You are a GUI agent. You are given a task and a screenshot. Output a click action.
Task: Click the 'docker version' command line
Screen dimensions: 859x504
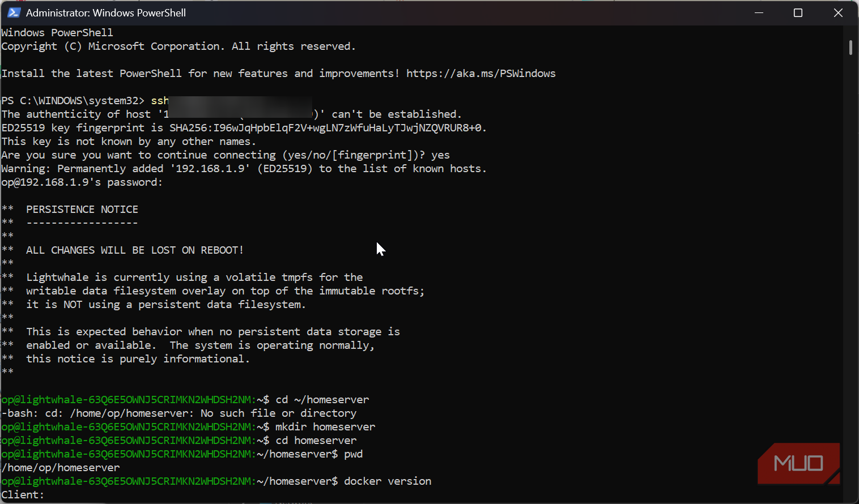(216, 481)
